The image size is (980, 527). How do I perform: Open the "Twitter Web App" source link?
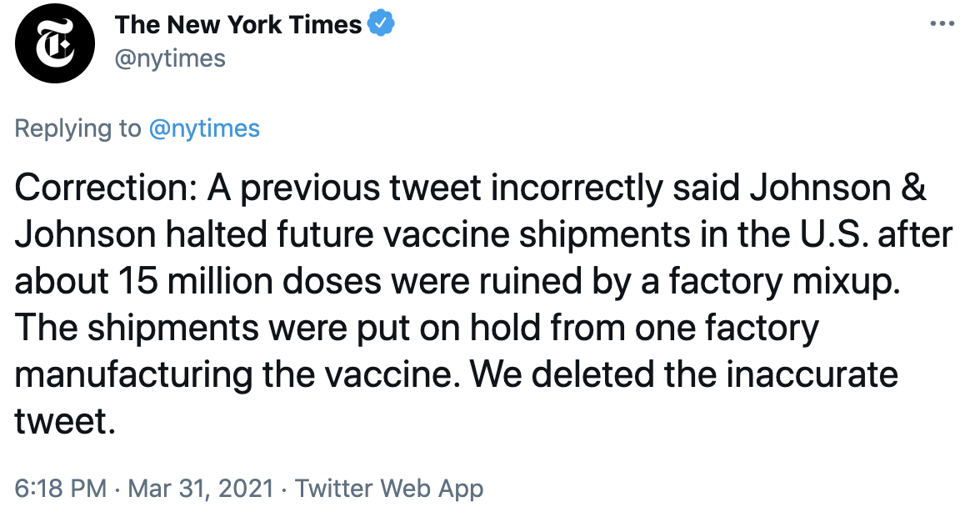click(389, 488)
